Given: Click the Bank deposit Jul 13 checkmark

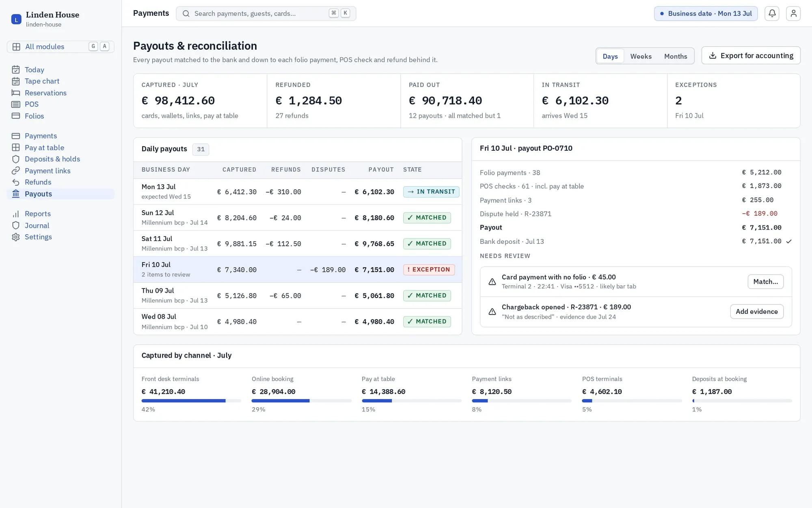Looking at the screenshot, I should (788, 241).
